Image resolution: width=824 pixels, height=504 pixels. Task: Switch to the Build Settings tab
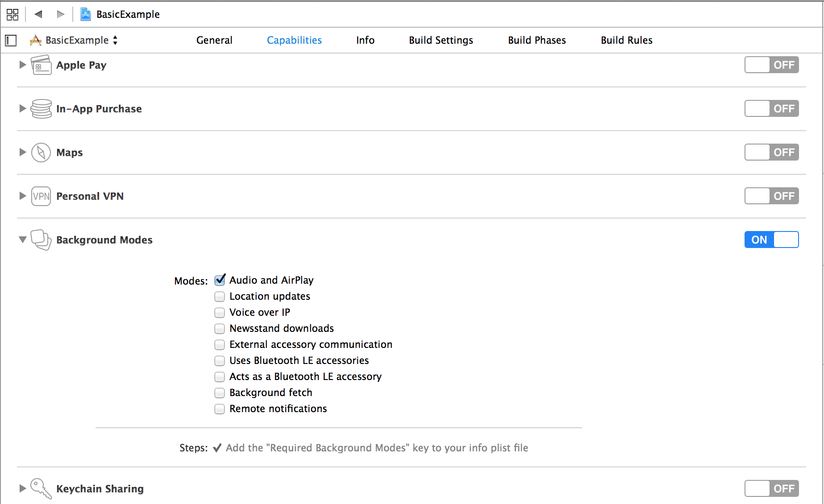coord(441,41)
